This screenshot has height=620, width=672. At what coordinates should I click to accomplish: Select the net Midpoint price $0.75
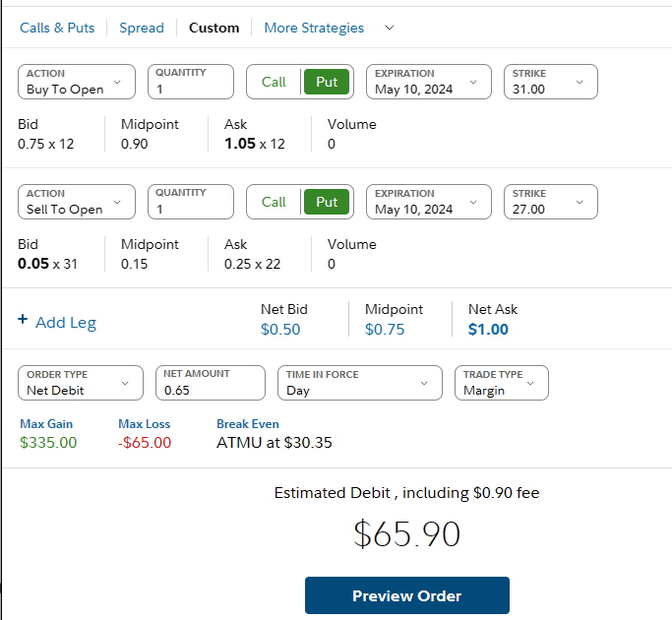point(385,330)
